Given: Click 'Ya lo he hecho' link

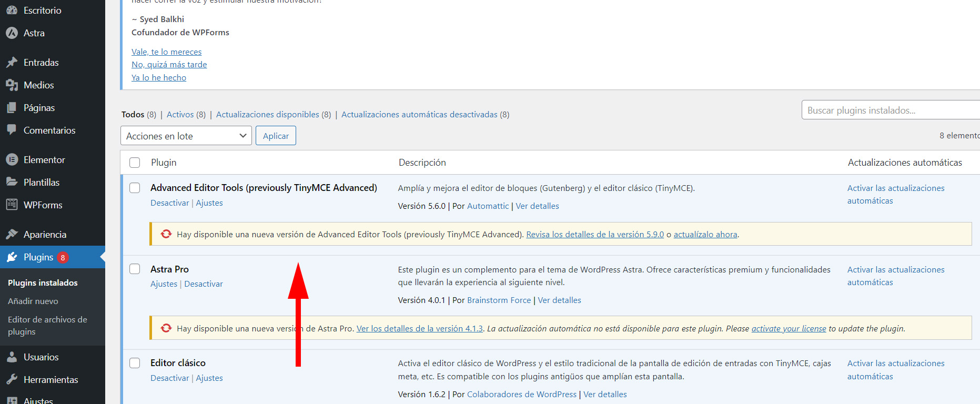Looking at the screenshot, I should click(x=159, y=77).
